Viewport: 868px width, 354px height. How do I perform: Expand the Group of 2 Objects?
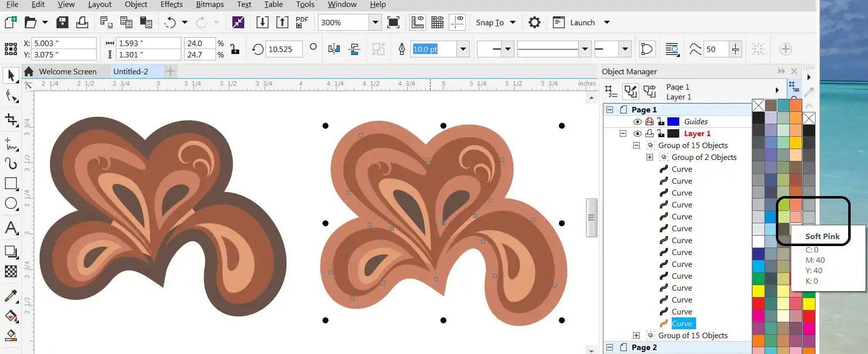click(650, 157)
